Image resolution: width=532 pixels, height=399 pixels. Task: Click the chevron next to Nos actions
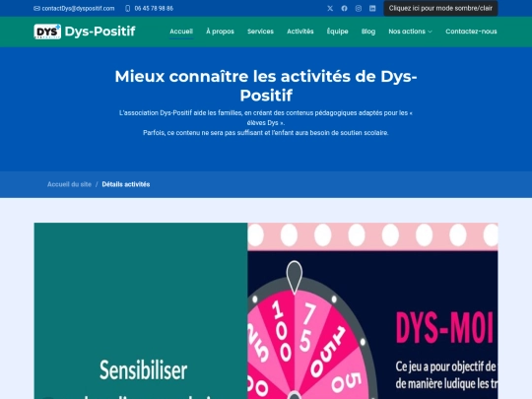pyautogui.click(x=430, y=32)
